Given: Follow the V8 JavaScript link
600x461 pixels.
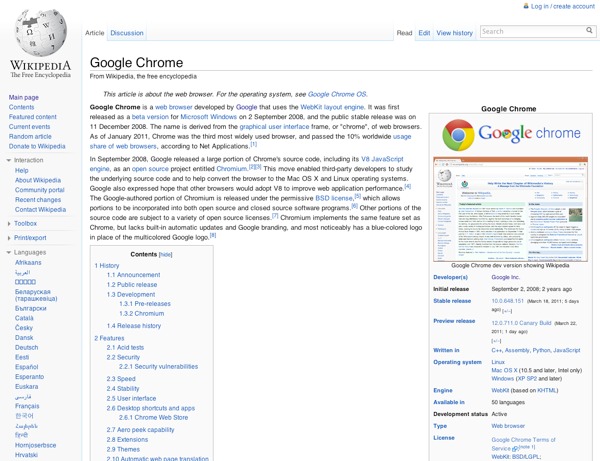Looking at the screenshot, I should click(x=382, y=159).
